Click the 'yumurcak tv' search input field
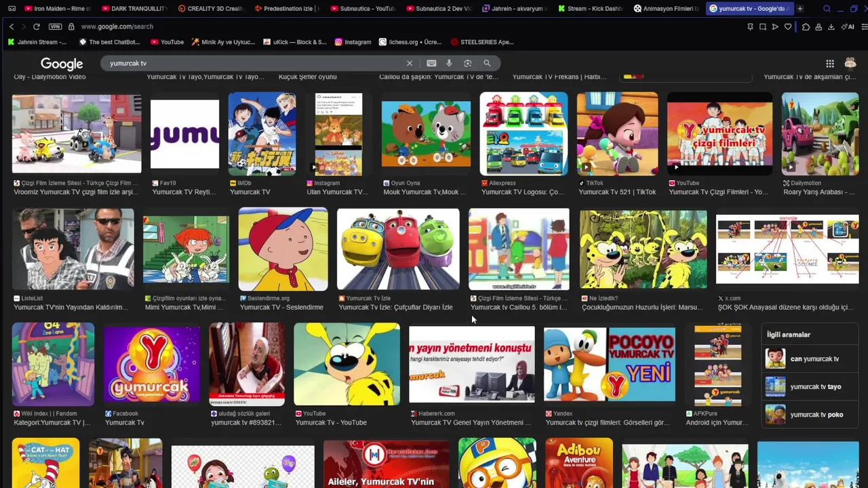 click(x=254, y=63)
